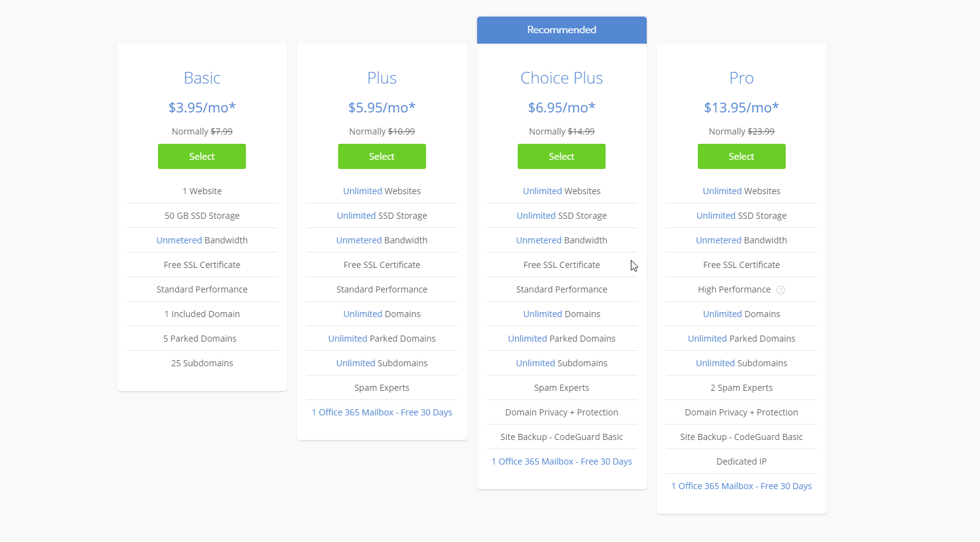Click Unlimited Websites in Choice Plus plan
The width and height of the screenshot is (980, 542).
point(561,191)
